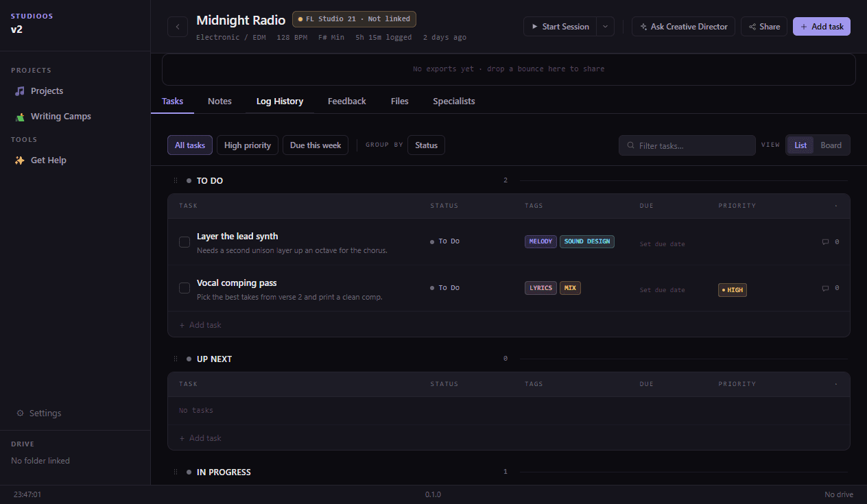Viewport: 867px width, 504px height.
Task: Click Add task under TO DO list
Action: pyautogui.click(x=200, y=325)
